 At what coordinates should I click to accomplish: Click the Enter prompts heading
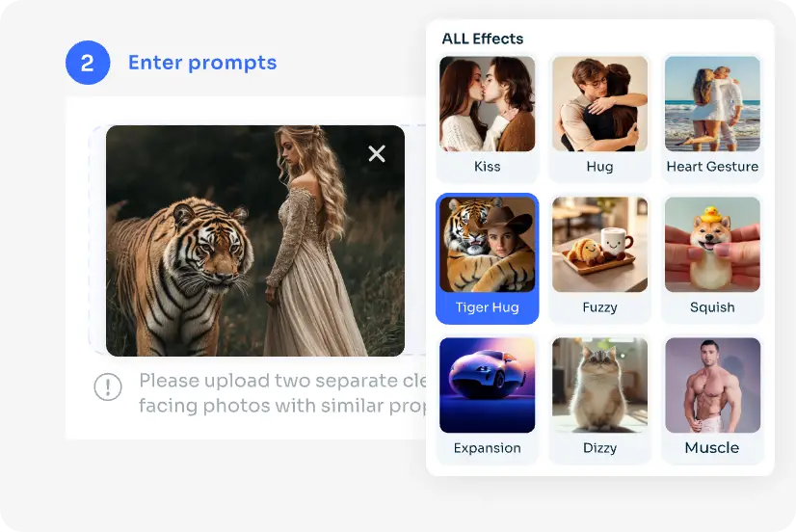pos(202,63)
